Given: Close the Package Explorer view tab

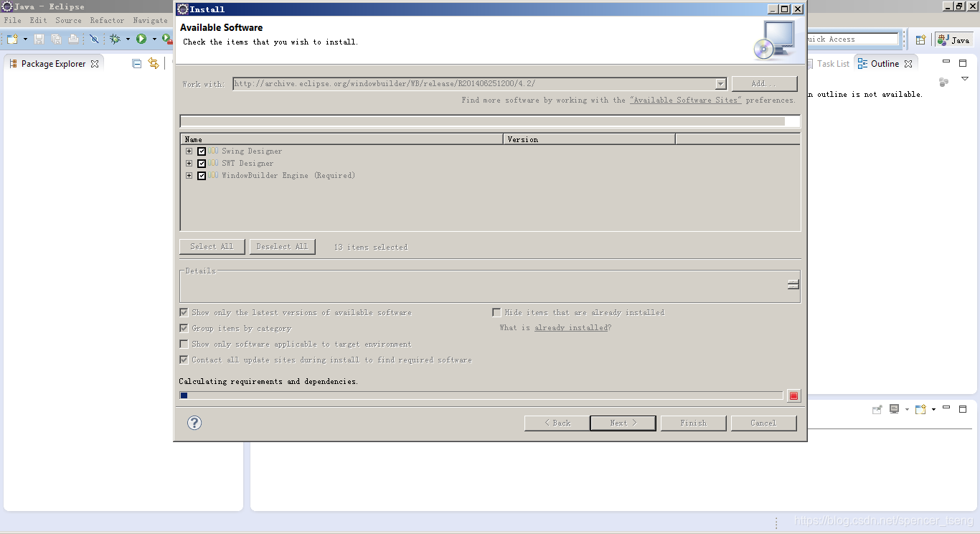Looking at the screenshot, I should (x=94, y=63).
